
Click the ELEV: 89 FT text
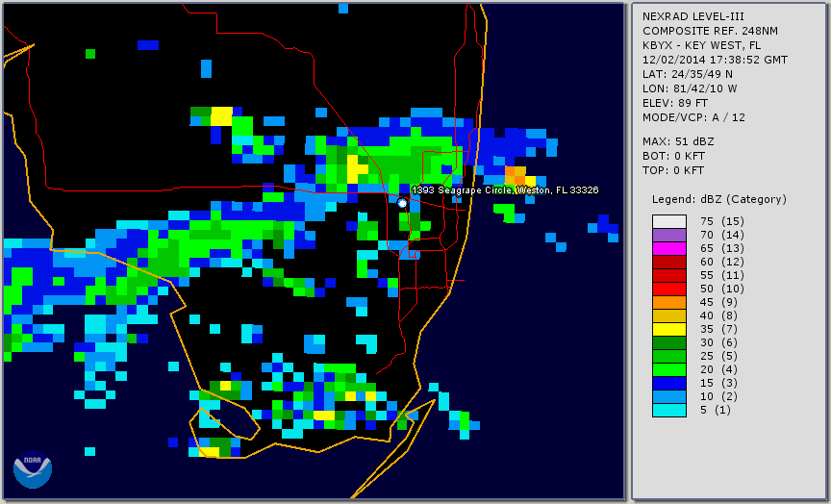click(674, 103)
